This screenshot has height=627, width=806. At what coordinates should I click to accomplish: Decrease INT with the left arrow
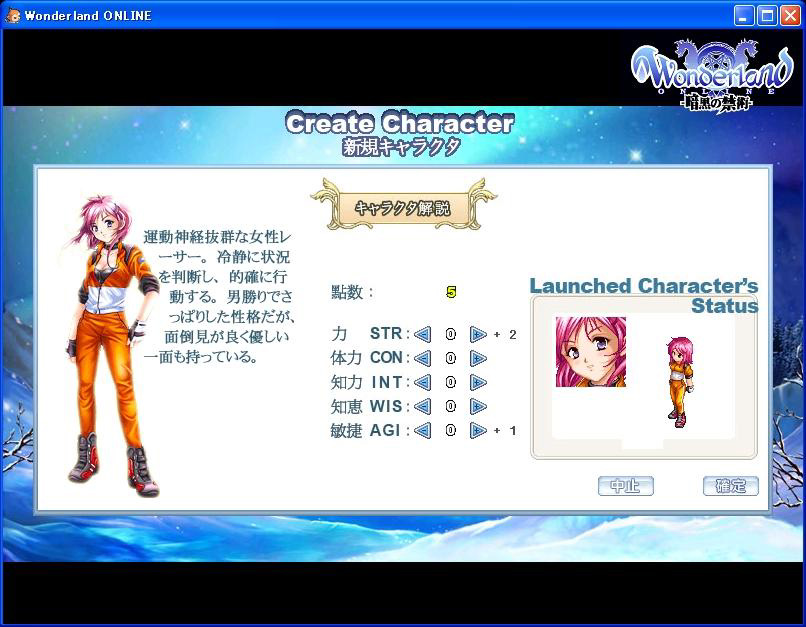423,382
